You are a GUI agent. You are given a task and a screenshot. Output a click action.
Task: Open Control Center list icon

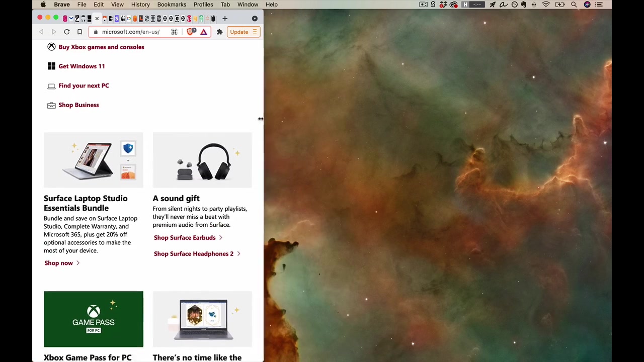tap(599, 5)
